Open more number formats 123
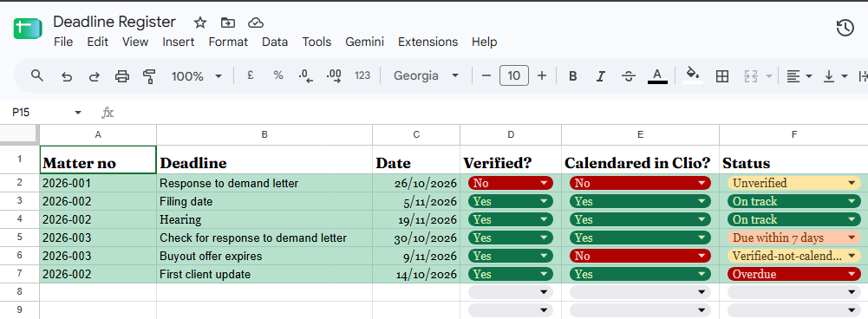This screenshot has width=868, height=319. coord(362,76)
